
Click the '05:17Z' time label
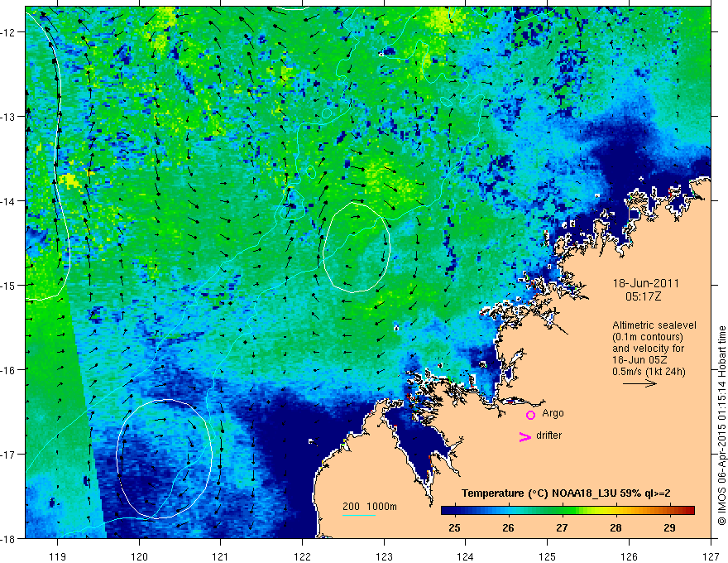tap(643, 296)
